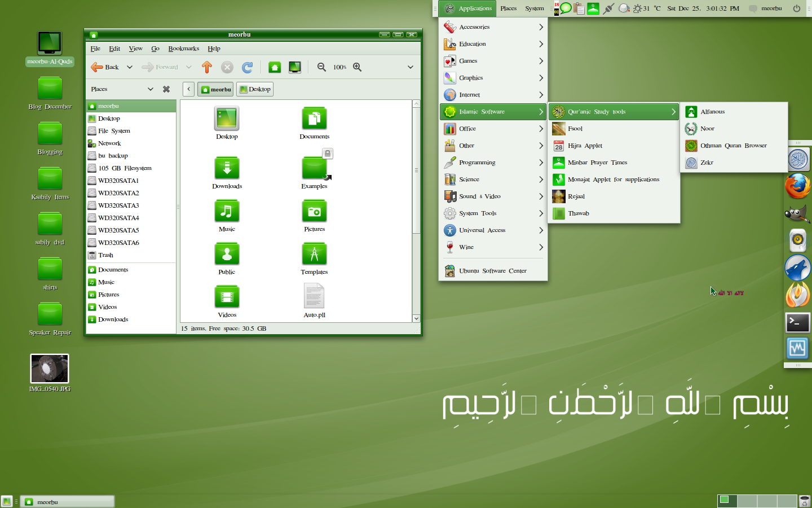Viewport: 812px width, 508px height.
Task: Click the weather indicator showing 31 °C
Action: coord(647,8)
